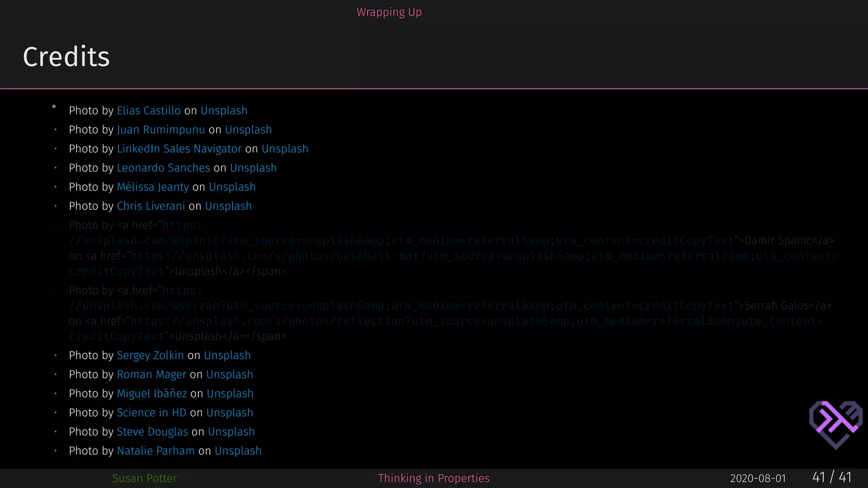Click Unsplash link after Natalie Parham
Screen dimensions: 868x488
pyautogui.click(x=238, y=451)
